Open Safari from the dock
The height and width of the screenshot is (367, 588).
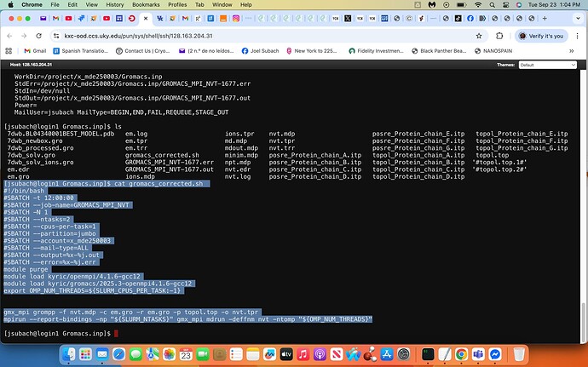[118, 354]
